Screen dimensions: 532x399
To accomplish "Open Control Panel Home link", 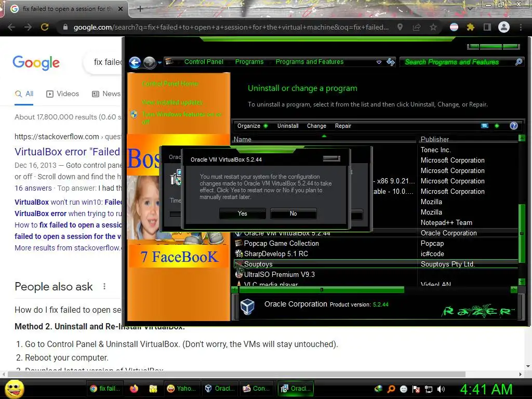I will (x=170, y=84).
